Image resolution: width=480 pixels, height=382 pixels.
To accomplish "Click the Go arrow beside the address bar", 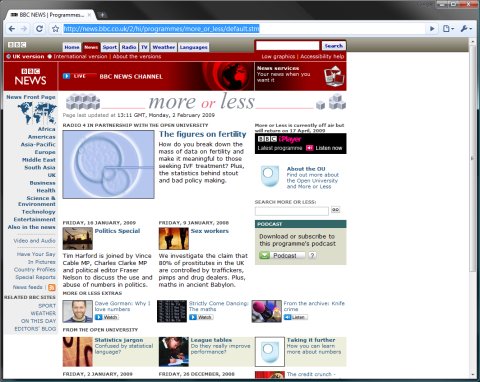I will tap(432, 29).
